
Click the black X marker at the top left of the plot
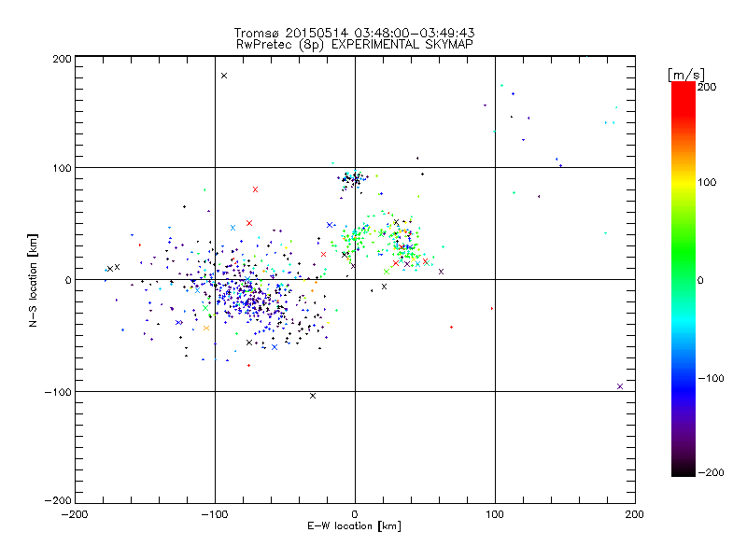coord(224,76)
